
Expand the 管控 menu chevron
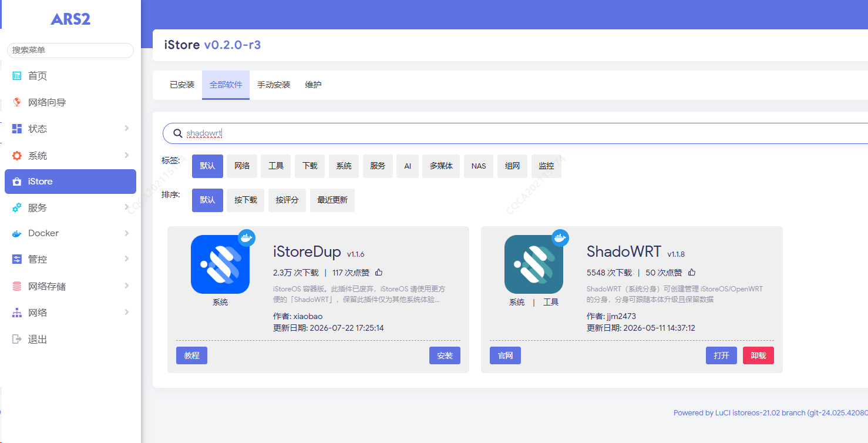tap(127, 259)
